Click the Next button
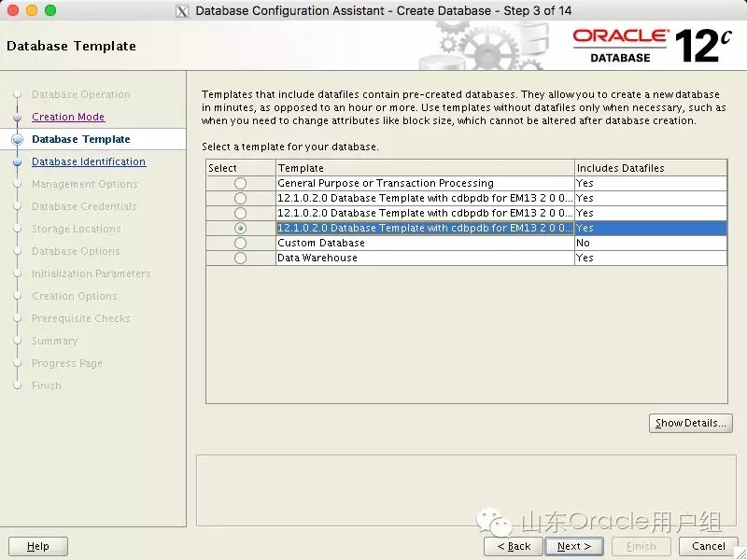This screenshot has width=747, height=560. point(574,546)
